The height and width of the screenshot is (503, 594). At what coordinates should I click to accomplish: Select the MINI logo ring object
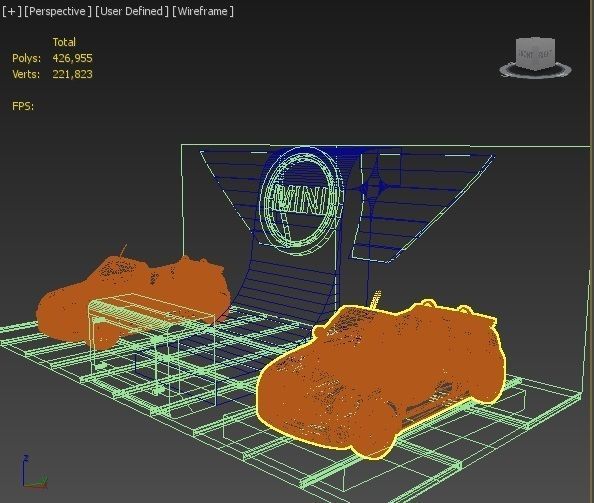(x=301, y=201)
